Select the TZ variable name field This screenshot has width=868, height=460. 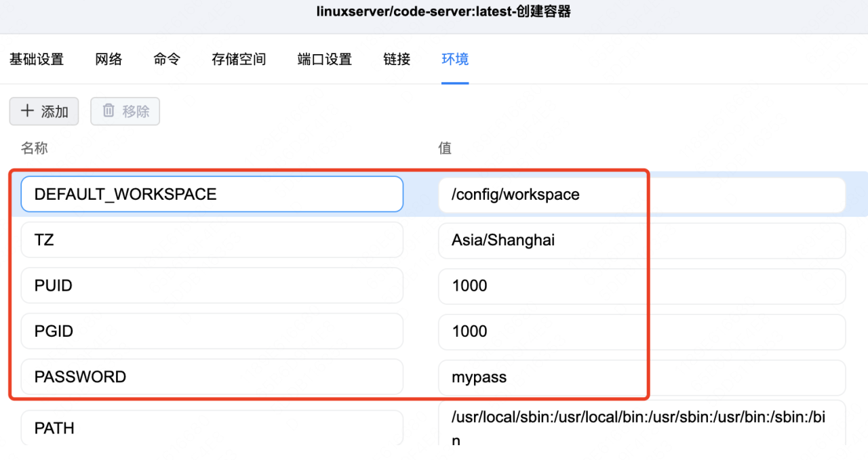[x=212, y=240]
